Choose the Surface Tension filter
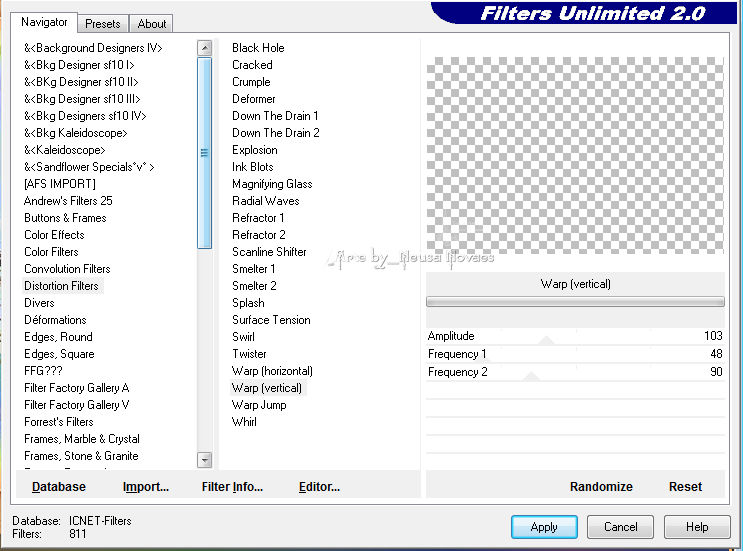The height and width of the screenshot is (551, 743). pos(271,320)
